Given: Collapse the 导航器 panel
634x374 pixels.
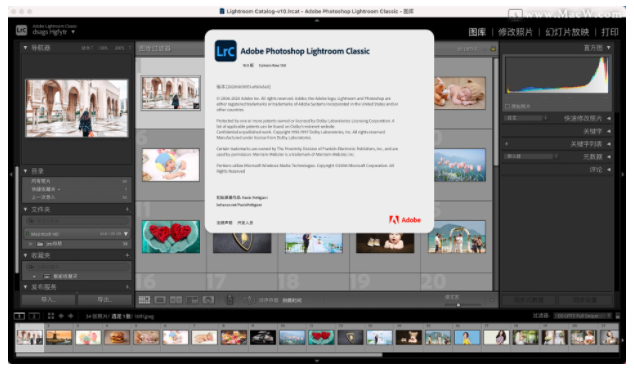Looking at the screenshot, I should pos(25,48).
